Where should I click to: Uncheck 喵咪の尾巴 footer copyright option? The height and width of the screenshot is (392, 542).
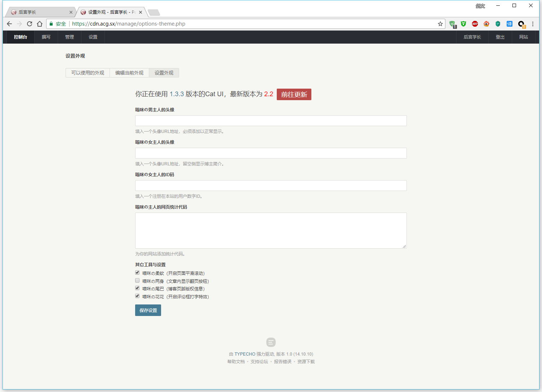[137, 288]
